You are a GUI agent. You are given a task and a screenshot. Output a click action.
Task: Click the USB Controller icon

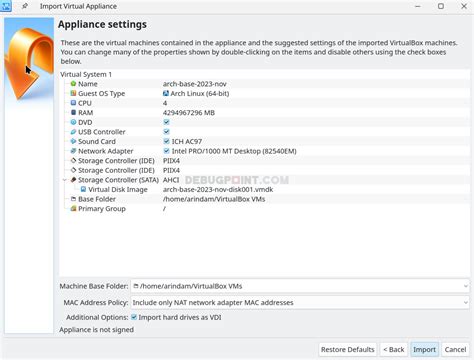[x=73, y=132]
